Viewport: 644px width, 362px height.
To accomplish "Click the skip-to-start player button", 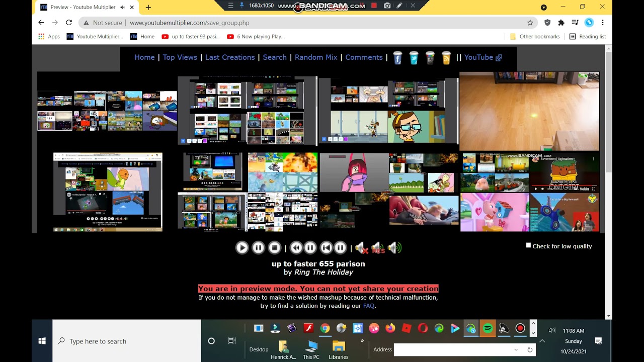I will click(x=327, y=247).
